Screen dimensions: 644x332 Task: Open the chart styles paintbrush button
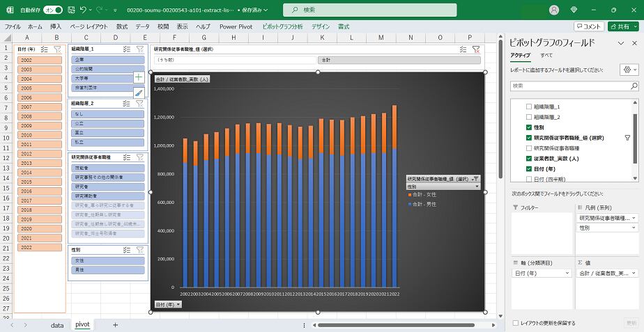coord(139,93)
